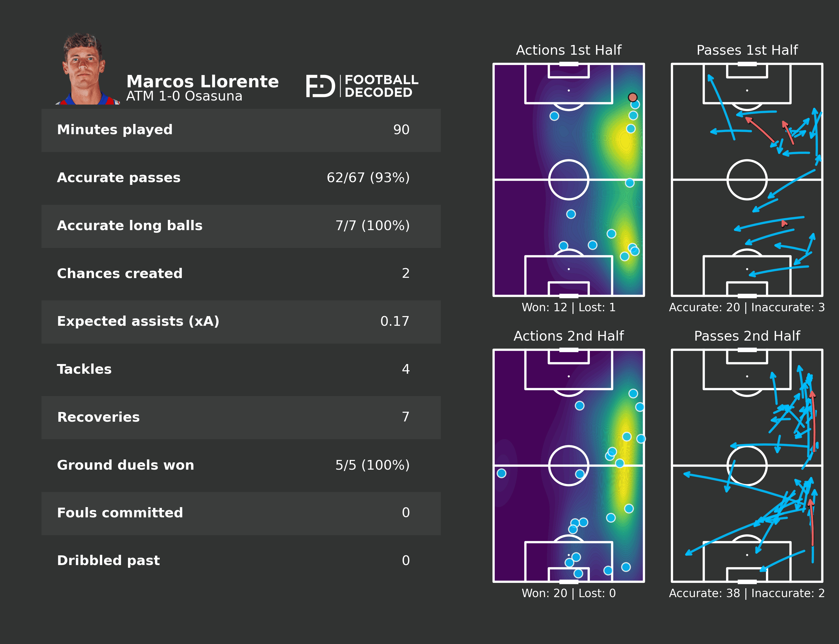Click the Marcos Llorente name heading
The height and width of the screenshot is (644, 839).
click(x=203, y=81)
